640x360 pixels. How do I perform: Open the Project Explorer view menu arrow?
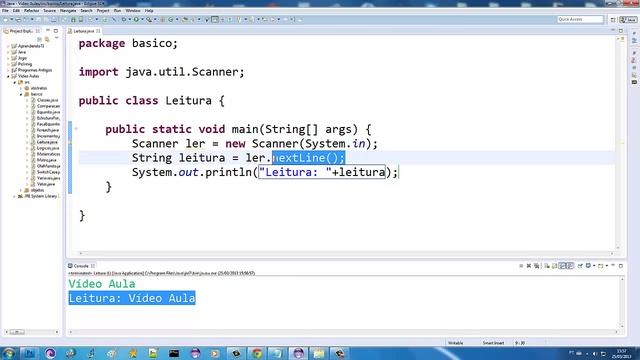tap(56, 38)
